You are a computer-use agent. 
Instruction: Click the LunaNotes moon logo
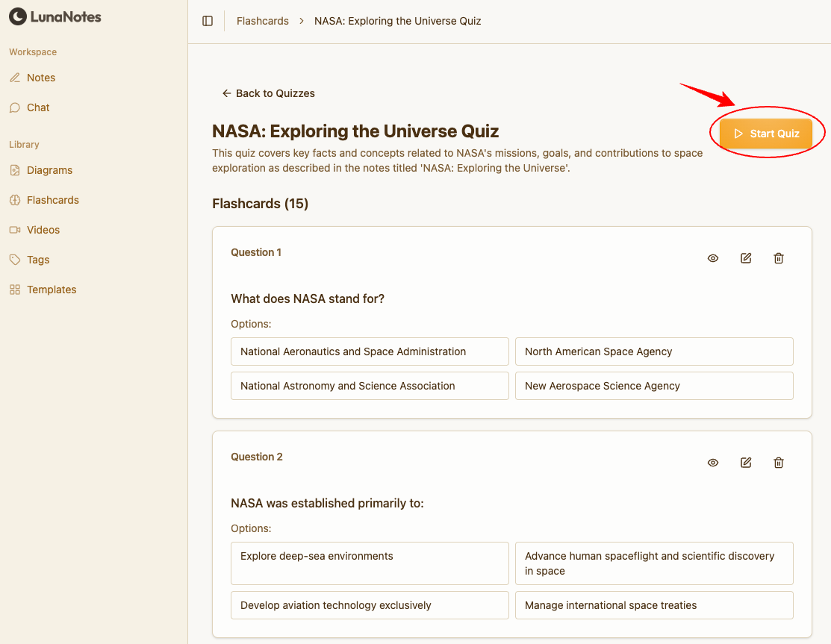point(17,16)
